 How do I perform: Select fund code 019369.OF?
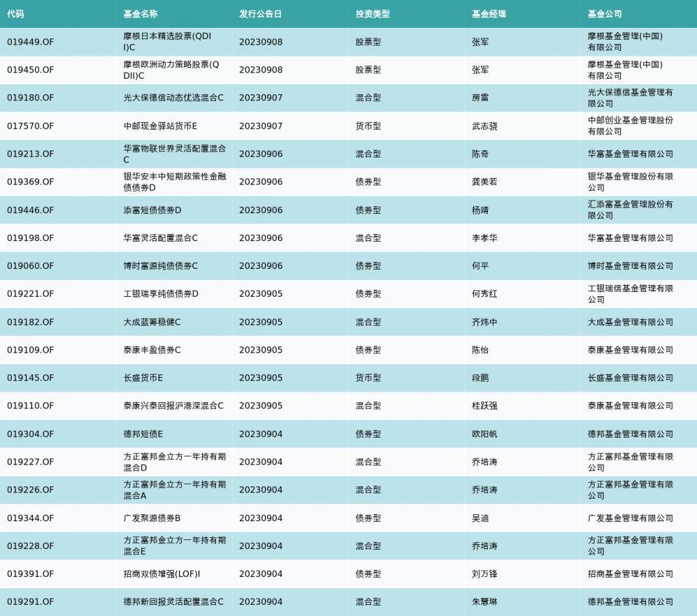tap(30, 182)
